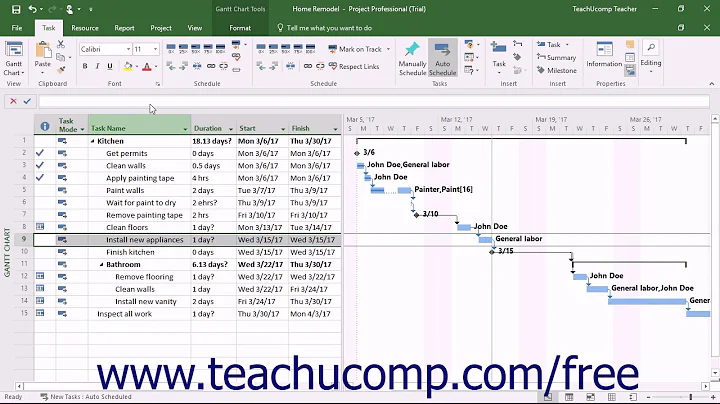Click the Team Planner view icon in status bar
The width and height of the screenshot is (720, 404).
pos(591,397)
